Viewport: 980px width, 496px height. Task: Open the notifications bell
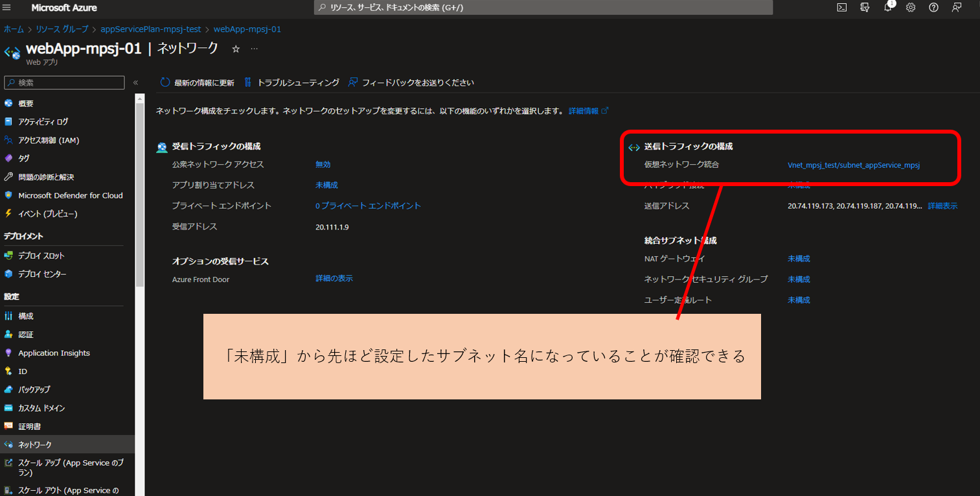pos(888,8)
